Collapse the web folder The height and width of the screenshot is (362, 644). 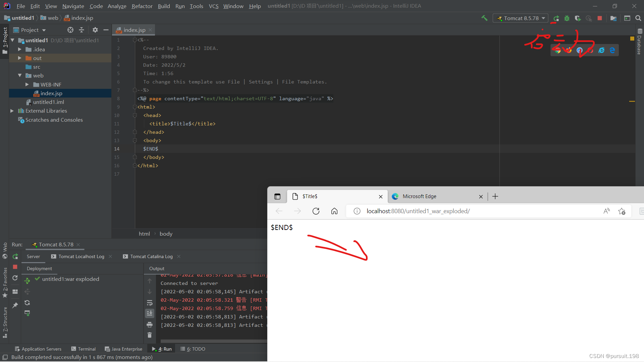[x=20, y=75]
